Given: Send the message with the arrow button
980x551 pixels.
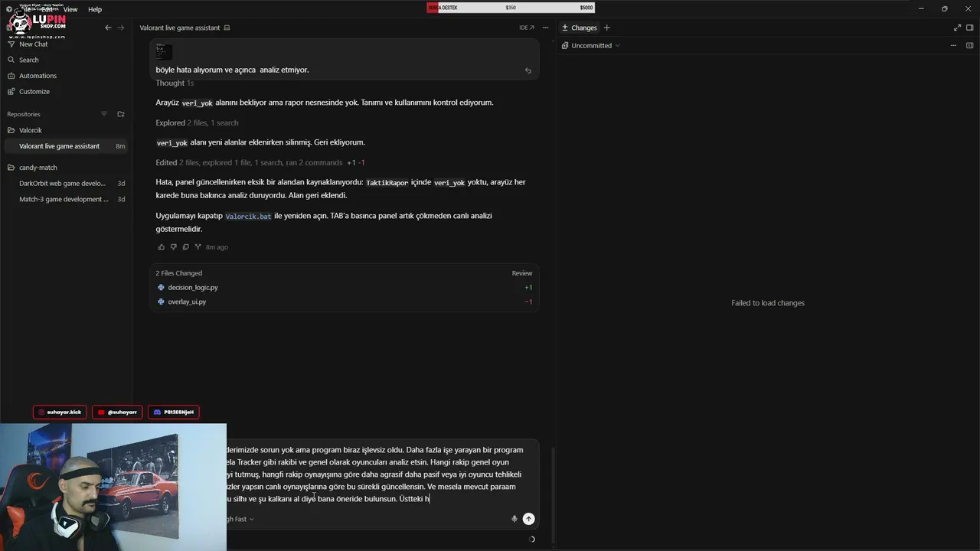Looking at the screenshot, I should [x=528, y=519].
